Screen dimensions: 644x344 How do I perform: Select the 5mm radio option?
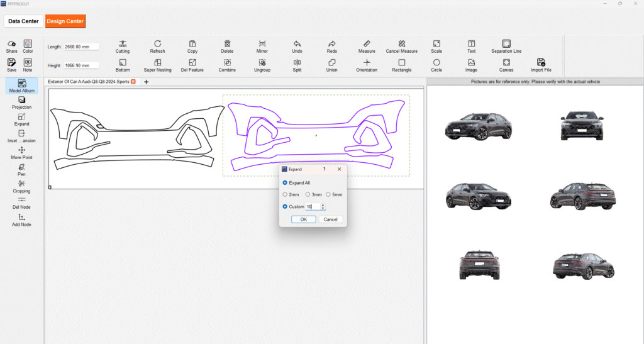[x=328, y=194]
